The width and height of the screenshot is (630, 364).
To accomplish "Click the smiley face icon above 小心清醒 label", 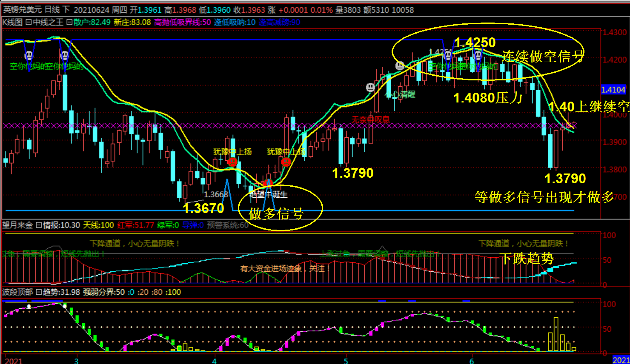I will [x=400, y=66].
